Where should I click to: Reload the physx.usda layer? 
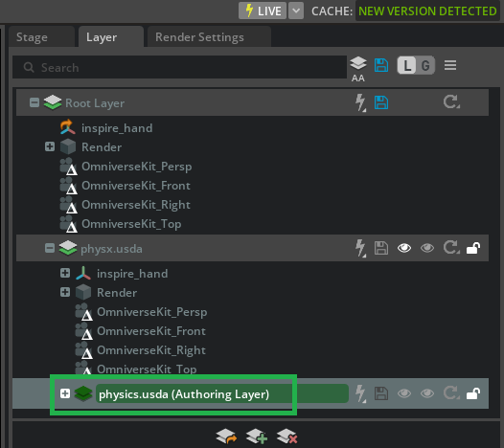tap(451, 248)
